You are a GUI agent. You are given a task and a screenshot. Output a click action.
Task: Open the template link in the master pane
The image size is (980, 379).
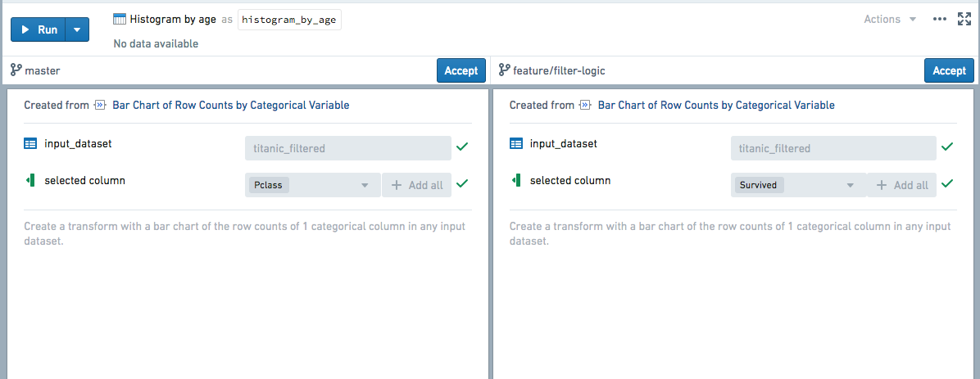click(x=230, y=106)
